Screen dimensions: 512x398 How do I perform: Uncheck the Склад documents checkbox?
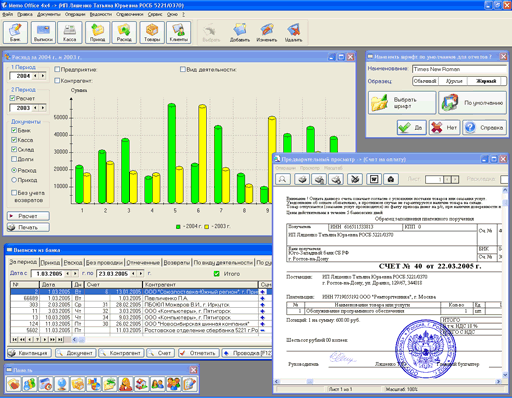tap(14, 149)
